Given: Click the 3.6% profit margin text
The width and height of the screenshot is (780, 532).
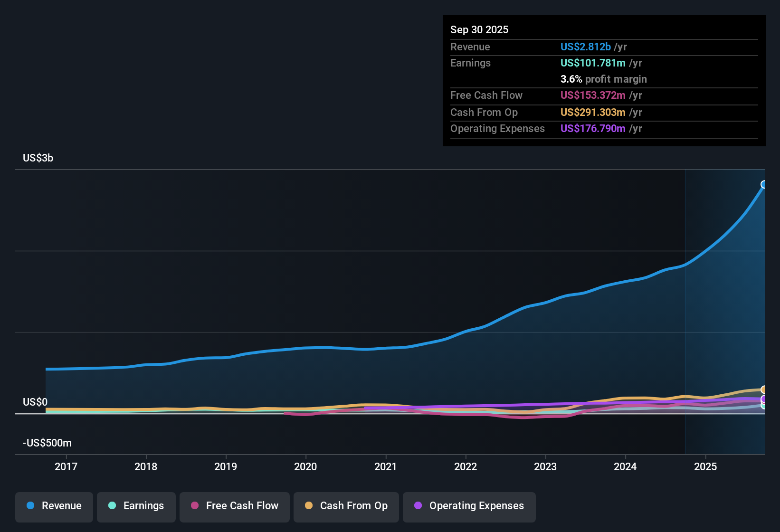Looking at the screenshot, I should pyautogui.click(x=603, y=79).
